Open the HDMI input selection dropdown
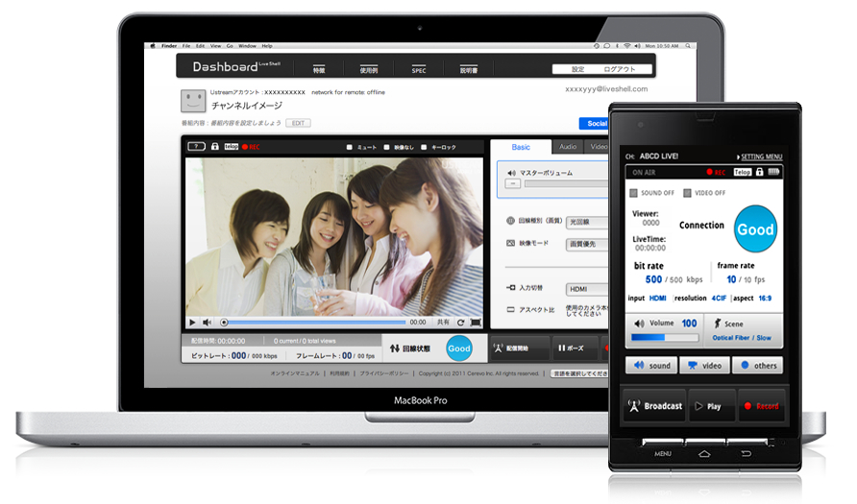Viewport: 857px width, 504px height. point(586,288)
